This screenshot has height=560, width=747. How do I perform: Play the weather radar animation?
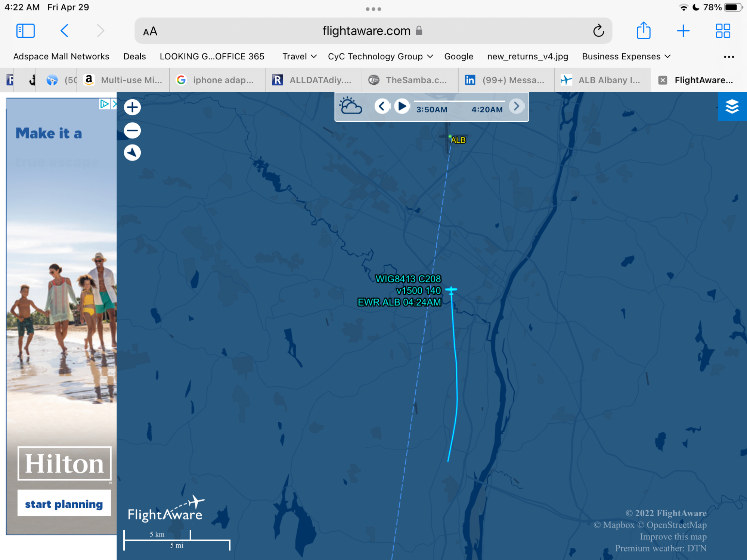[402, 106]
